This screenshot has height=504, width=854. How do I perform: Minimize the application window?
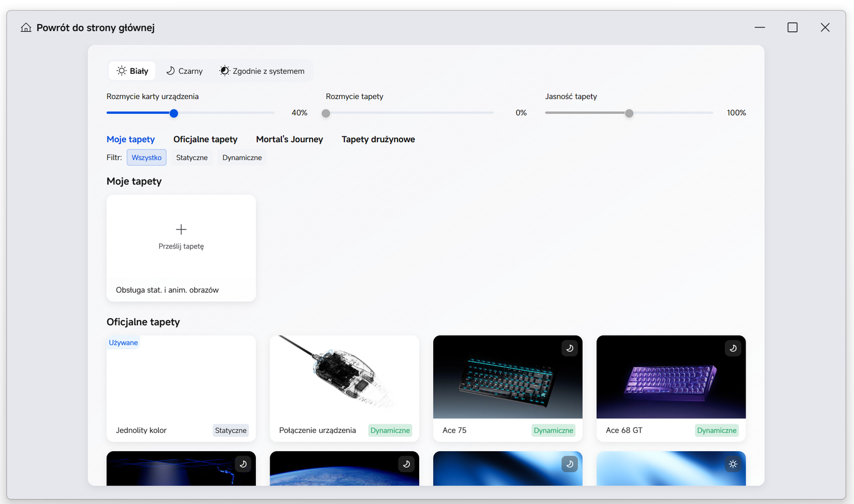pyautogui.click(x=760, y=27)
